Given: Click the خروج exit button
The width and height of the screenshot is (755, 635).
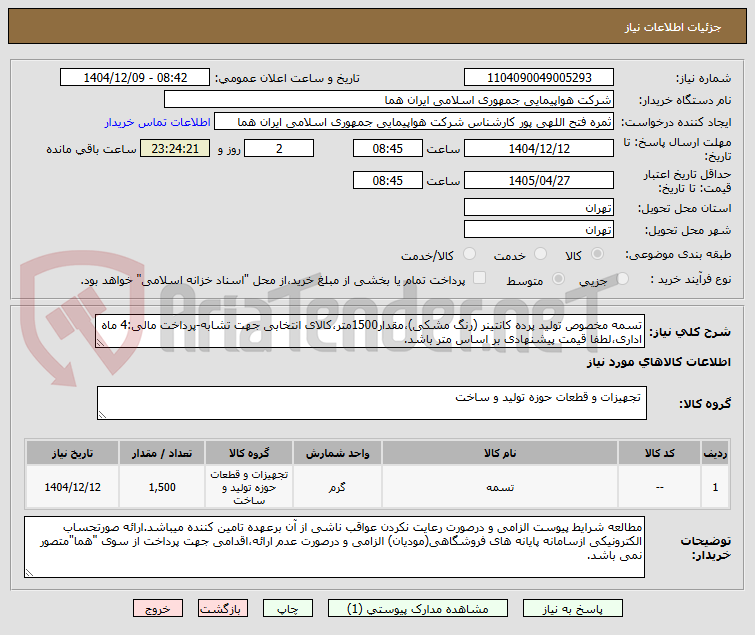Looking at the screenshot, I should [x=158, y=609].
